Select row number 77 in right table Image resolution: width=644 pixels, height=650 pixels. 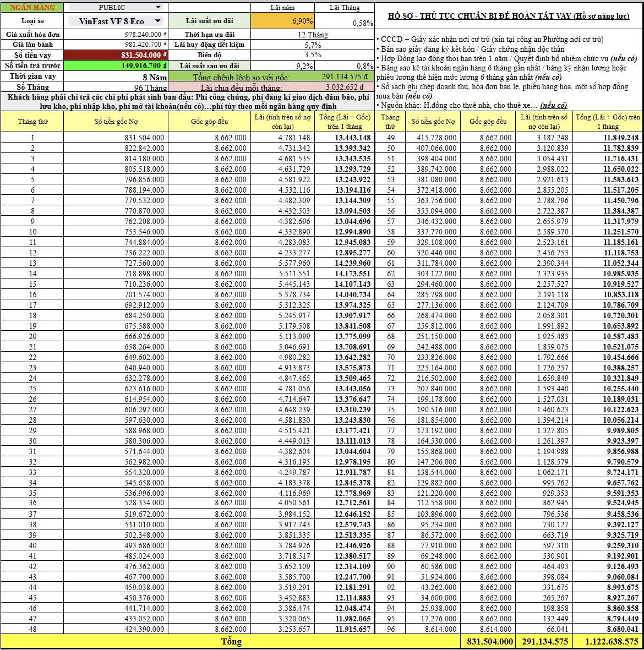coord(390,430)
